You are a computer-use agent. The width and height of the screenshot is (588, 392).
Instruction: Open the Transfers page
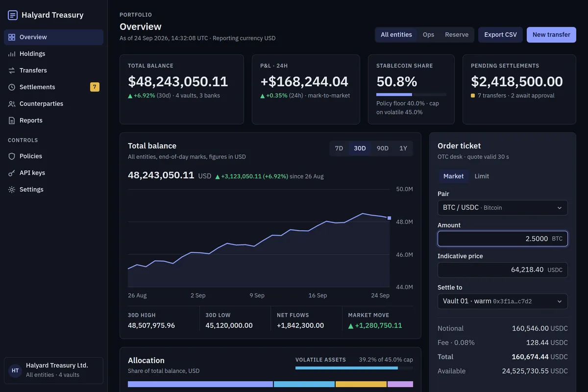pyautogui.click(x=54, y=71)
